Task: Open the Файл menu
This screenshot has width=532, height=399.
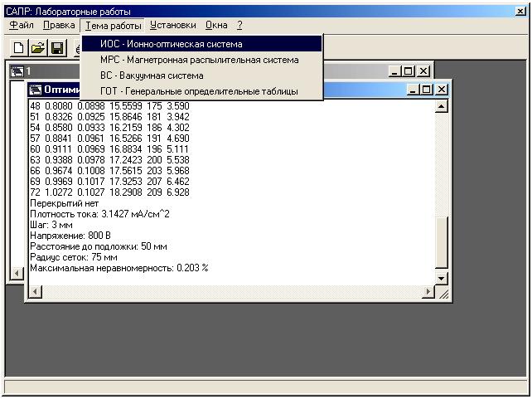Action: 22,26
